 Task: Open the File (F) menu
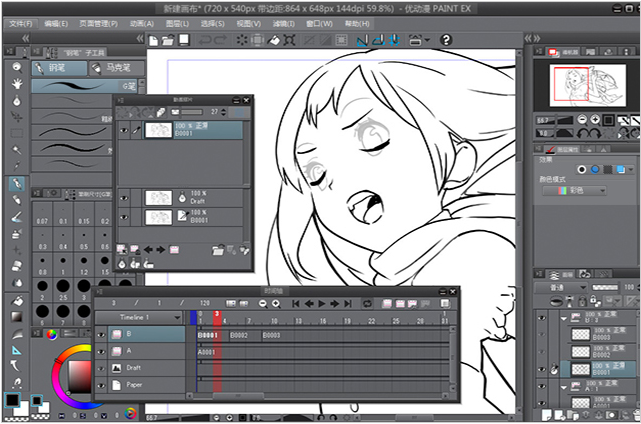click(20, 23)
